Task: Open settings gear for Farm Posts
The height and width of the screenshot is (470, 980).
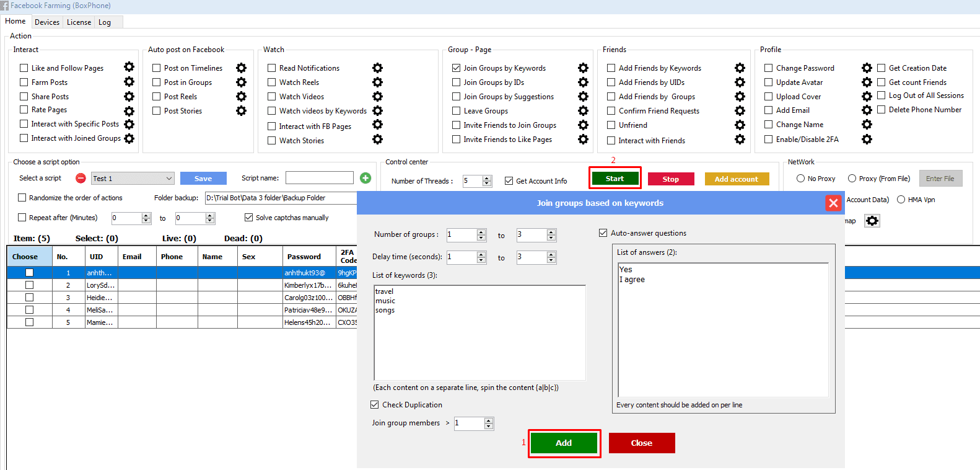Action: point(129,81)
